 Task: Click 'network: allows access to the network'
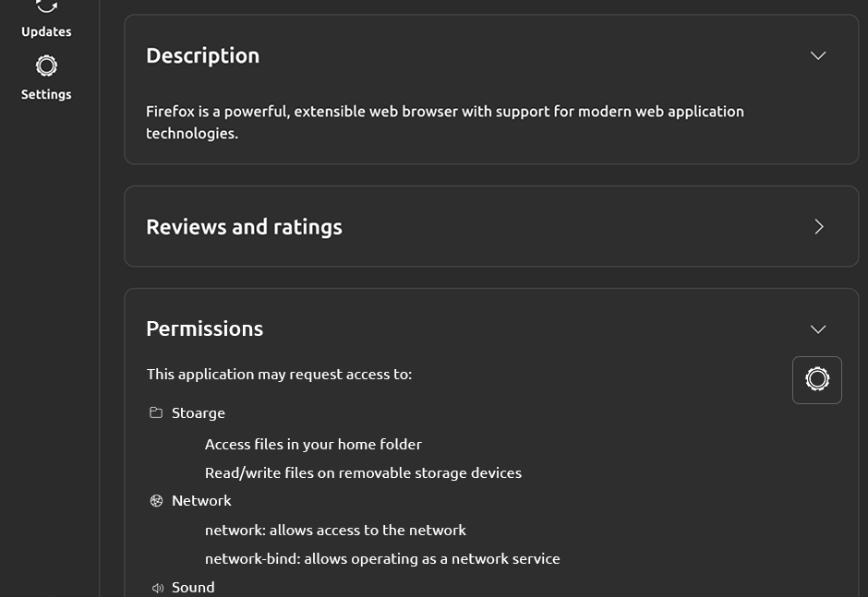[335, 530]
